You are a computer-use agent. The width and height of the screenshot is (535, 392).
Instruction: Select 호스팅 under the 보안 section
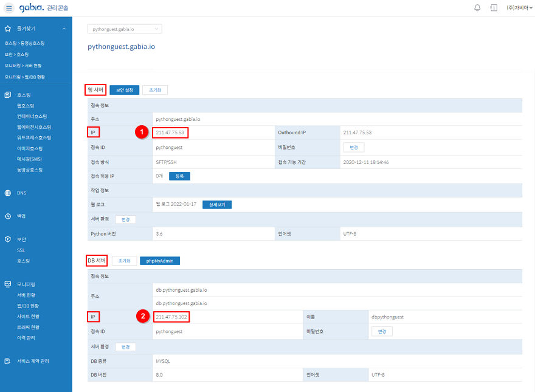click(23, 261)
